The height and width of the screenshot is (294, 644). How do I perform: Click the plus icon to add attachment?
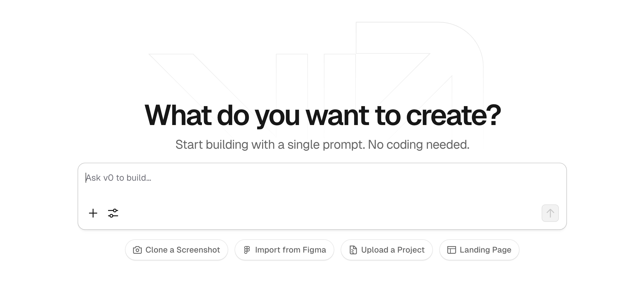coord(93,213)
